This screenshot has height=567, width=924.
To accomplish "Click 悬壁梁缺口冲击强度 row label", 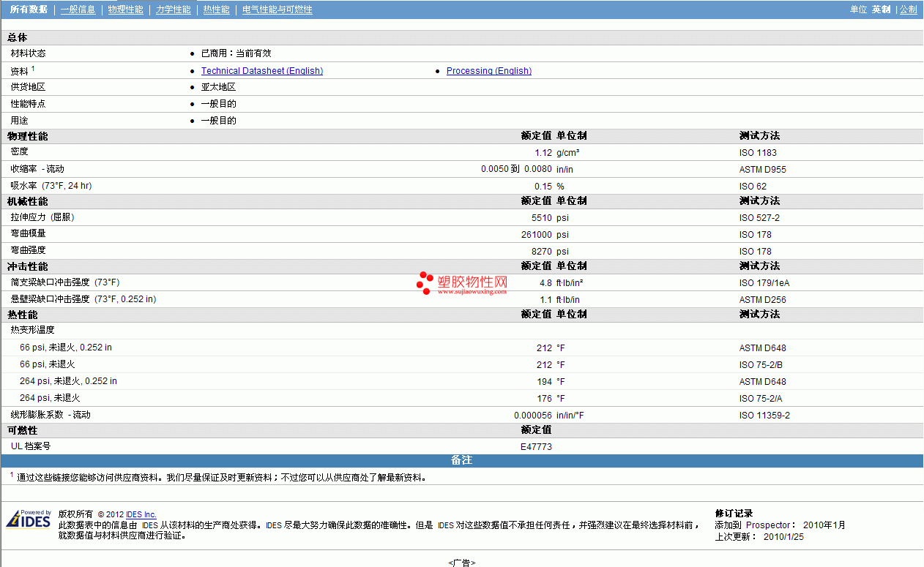I will 83,299.
